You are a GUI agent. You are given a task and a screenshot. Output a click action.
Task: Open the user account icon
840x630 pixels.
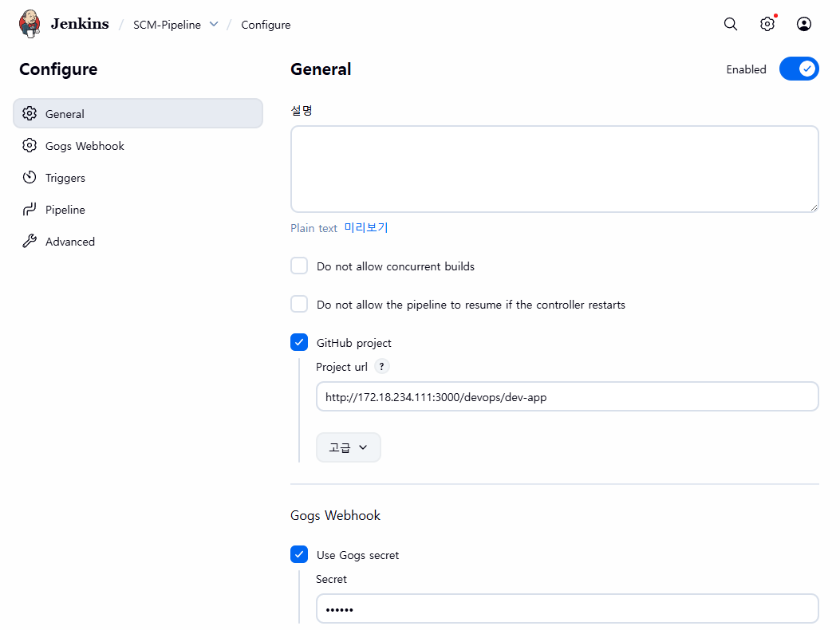pos(803,24)
